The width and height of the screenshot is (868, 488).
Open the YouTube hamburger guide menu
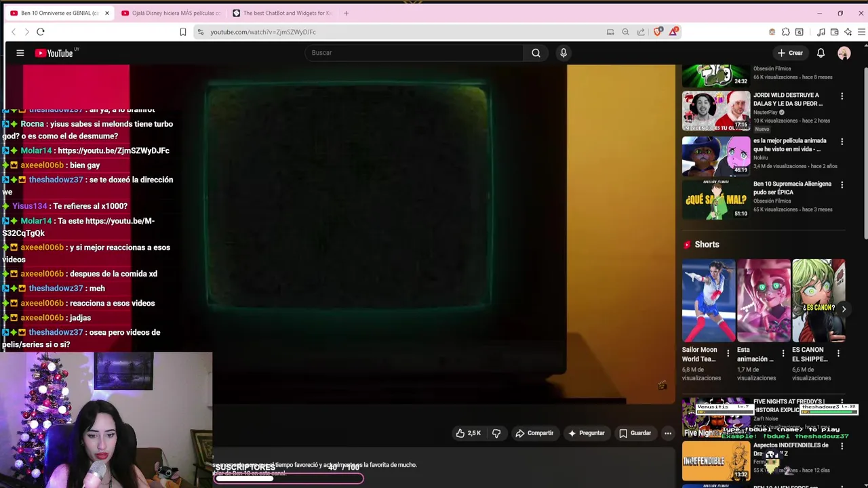click(x=20, y=53)
